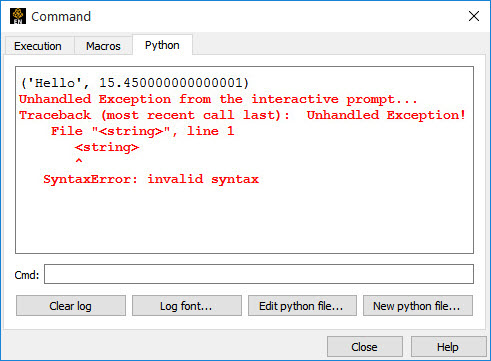Click the "Cmd:" label
Viewport: 491px width, 361px height.
(27, 275)
